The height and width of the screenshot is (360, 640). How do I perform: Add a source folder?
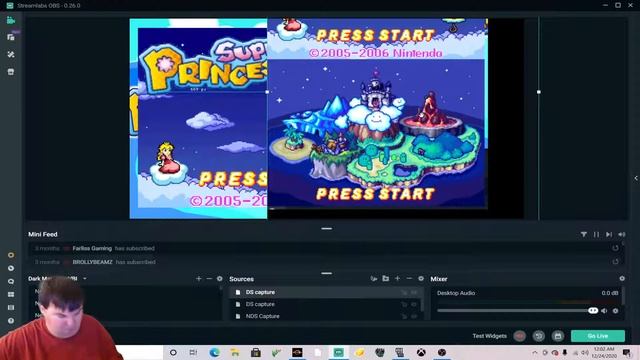coord(385,279)
